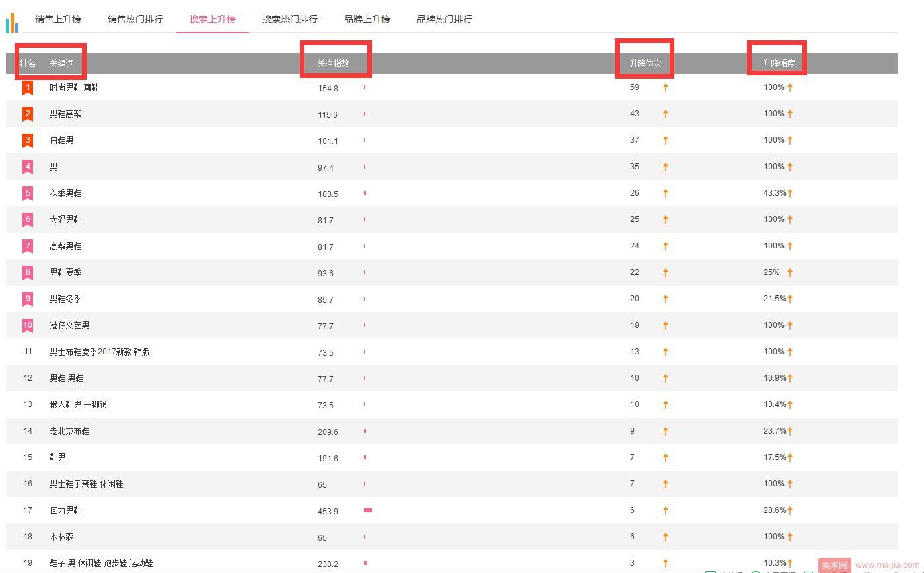
Task: Click keyword 秋季男鞋
Action: tap(66, 193)
